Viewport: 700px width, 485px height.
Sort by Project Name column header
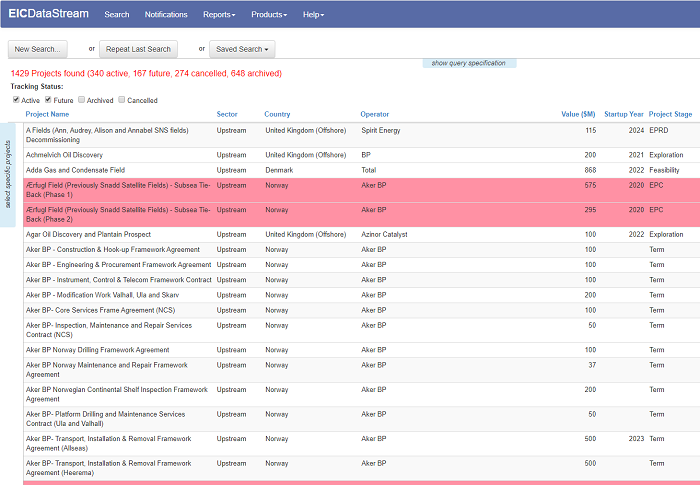pyautogui.click(x=47, y=114)
